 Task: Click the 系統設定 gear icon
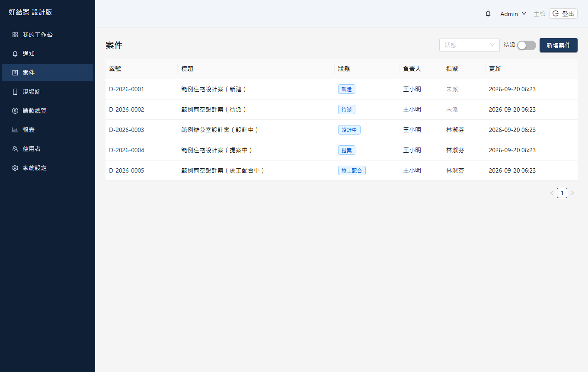[15, 168]
